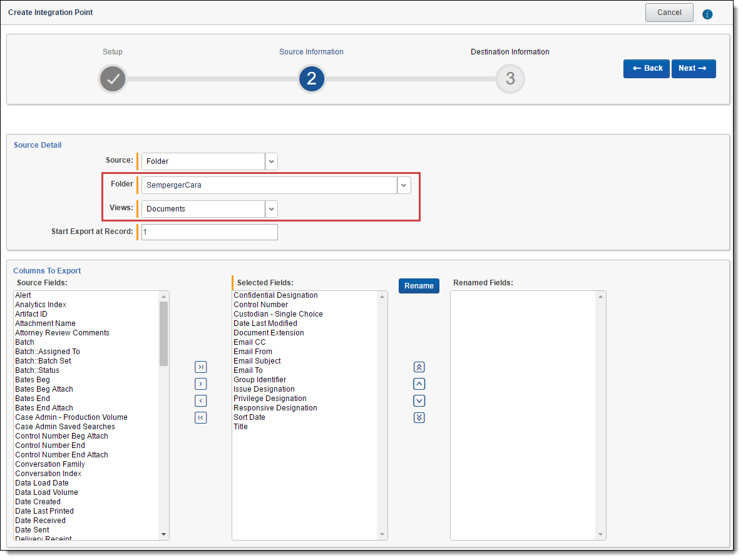The height and width of the screenshot is (560, 743).
Task: Go to the Setup step checkmark
Action: tap(113, 79)
